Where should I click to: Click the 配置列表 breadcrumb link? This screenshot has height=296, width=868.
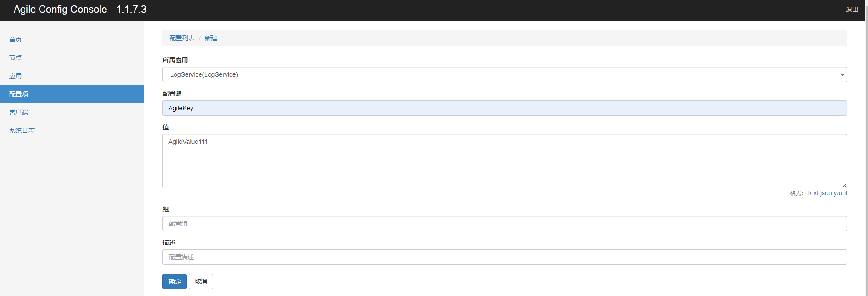coord(182,38)
